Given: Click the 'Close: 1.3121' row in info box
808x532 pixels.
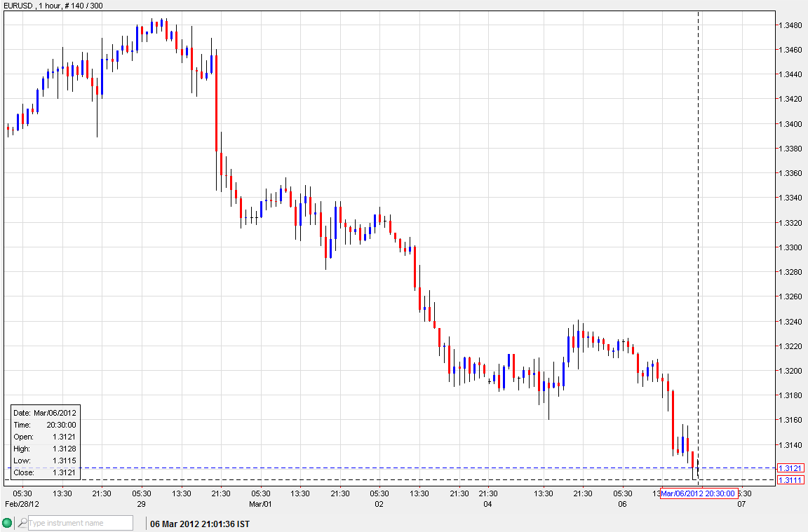Looking at the screenshot, I should [x=45, y=472].
